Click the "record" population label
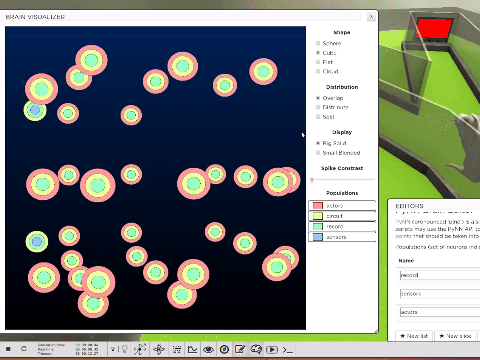 [x=335, y=226]
